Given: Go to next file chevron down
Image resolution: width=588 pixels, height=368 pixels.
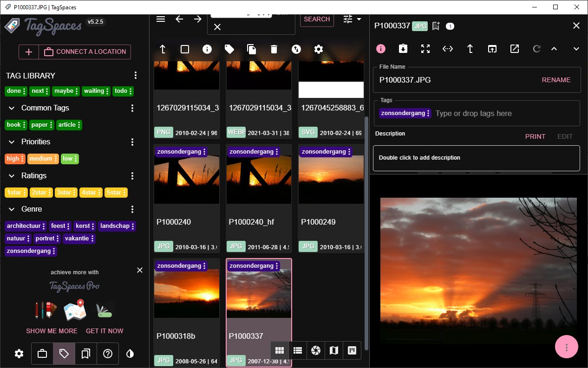Looking at the screenshot, I should (x=576, y=49).
